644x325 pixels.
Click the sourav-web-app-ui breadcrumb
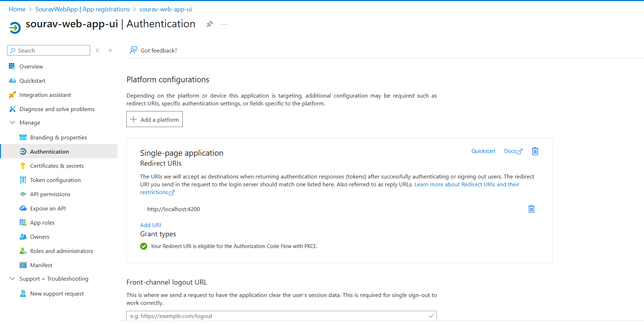165,9
